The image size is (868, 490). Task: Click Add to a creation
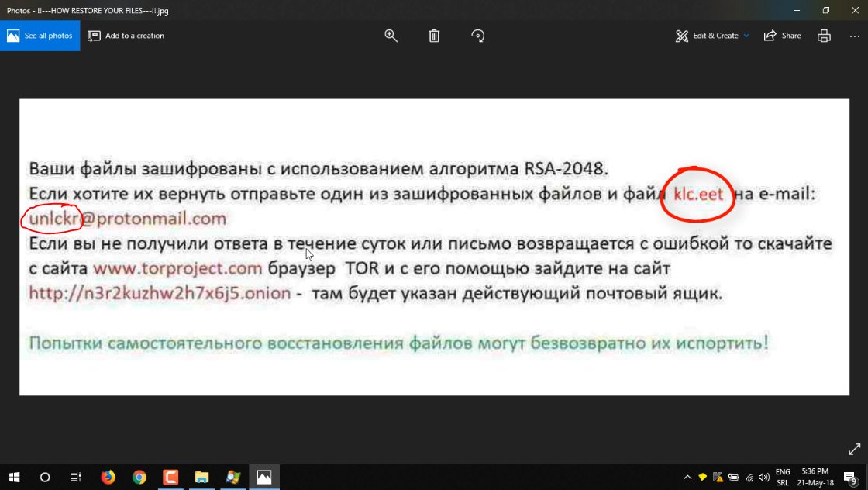tap(126, 36)
